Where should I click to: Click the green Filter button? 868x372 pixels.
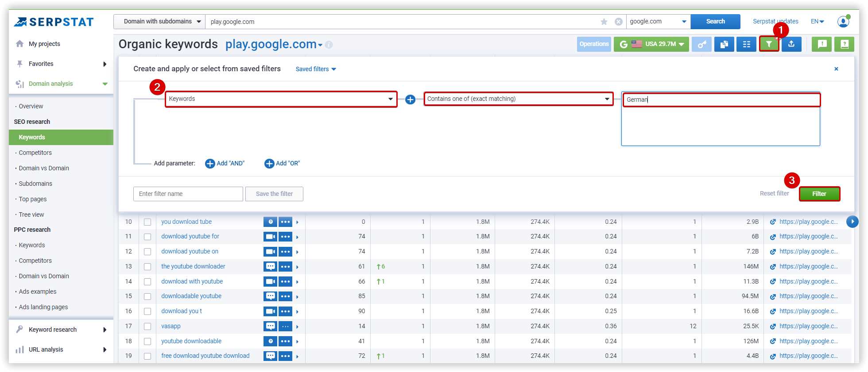point(819,194)
